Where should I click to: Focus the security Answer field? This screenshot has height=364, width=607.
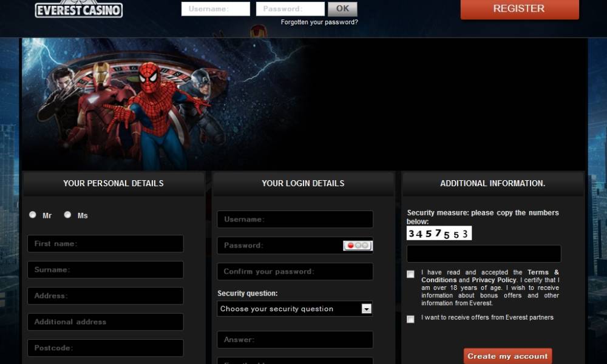295,340
